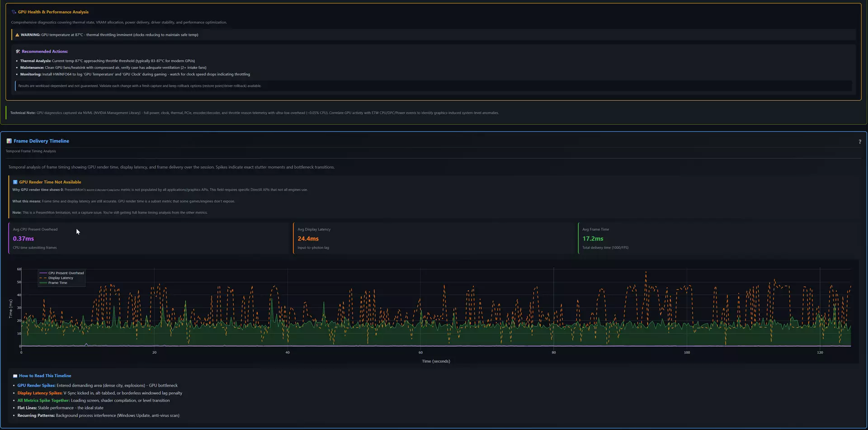Click the 40 second tick label on x-axis
This screenshot has width=868, height=430.
288,353
